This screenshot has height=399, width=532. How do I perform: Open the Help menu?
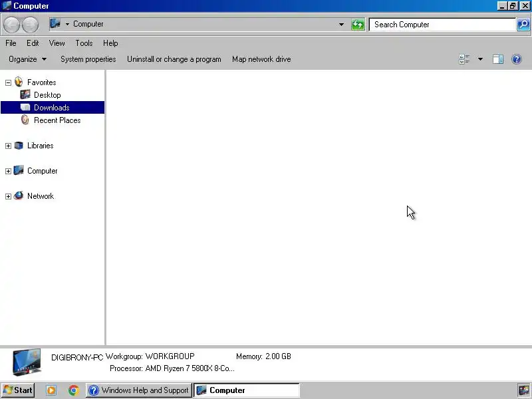click(x=110, y=43)
